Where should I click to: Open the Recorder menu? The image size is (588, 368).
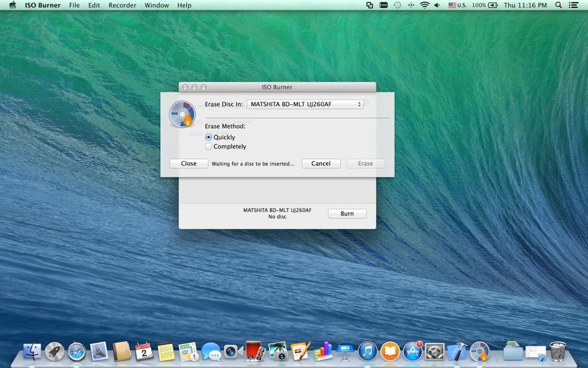pos(123,5)
